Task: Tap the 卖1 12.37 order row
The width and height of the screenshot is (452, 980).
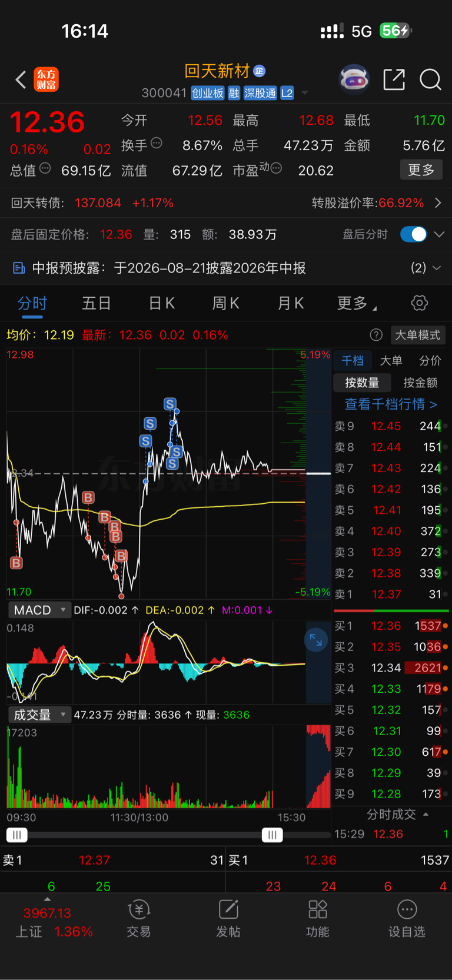Action: click(391, 594)
